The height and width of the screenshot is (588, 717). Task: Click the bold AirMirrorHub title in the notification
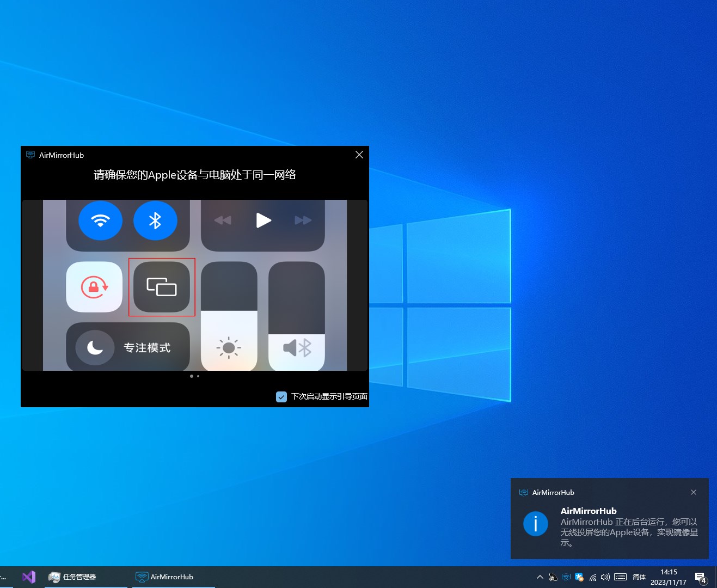point(589,511)
